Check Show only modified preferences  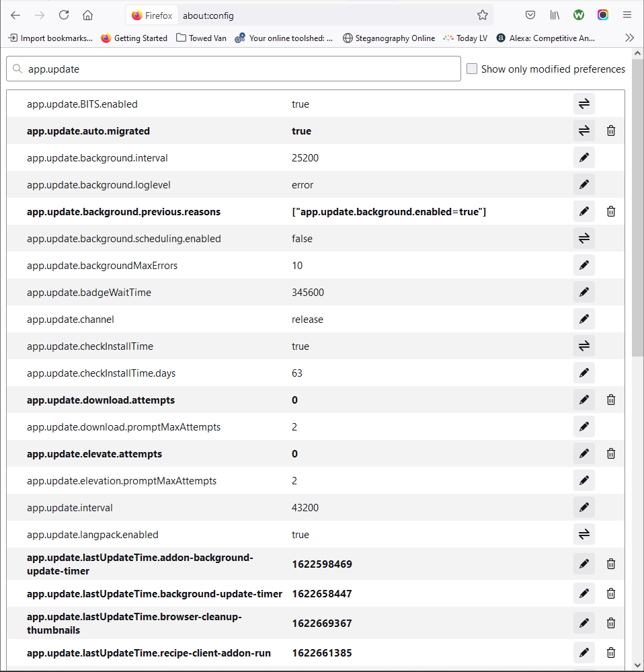[x=472, y=69]
